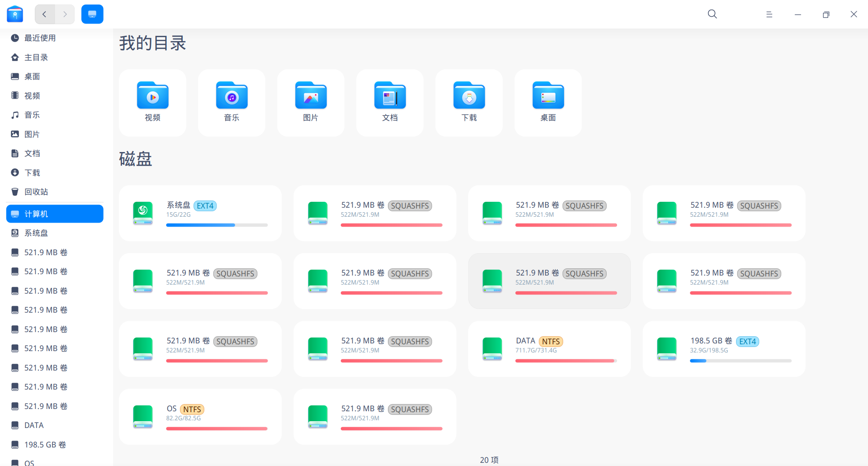This screenshot has height=466, width=868.
Task: Click the blue computer button in the title bar
Action: [92, 14]
